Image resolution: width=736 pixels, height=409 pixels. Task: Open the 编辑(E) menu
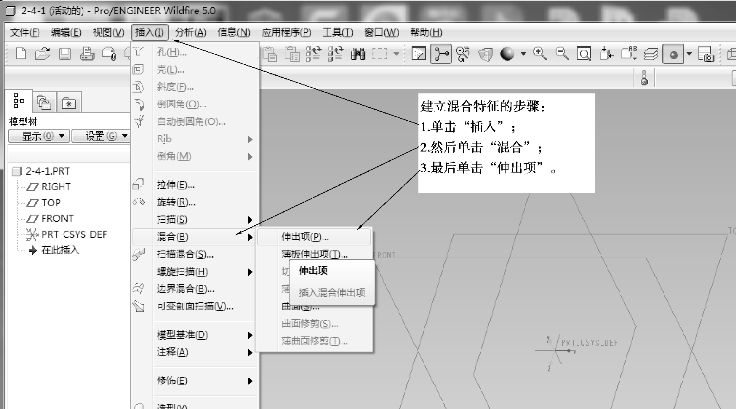(66, 32)
